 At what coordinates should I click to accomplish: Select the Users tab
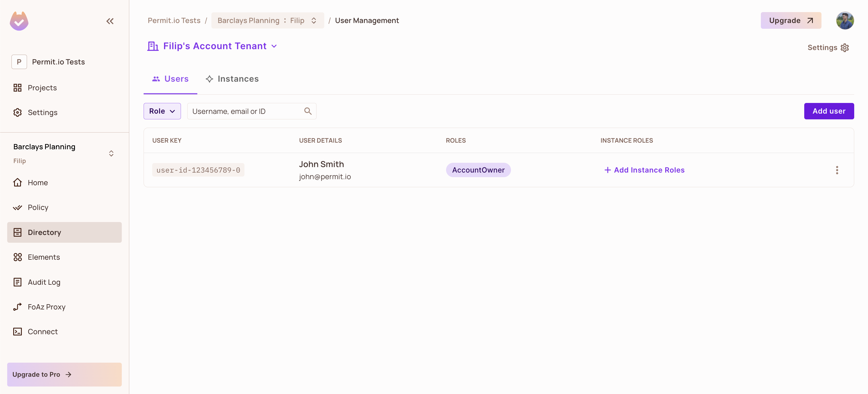click(x=170, y=79)
